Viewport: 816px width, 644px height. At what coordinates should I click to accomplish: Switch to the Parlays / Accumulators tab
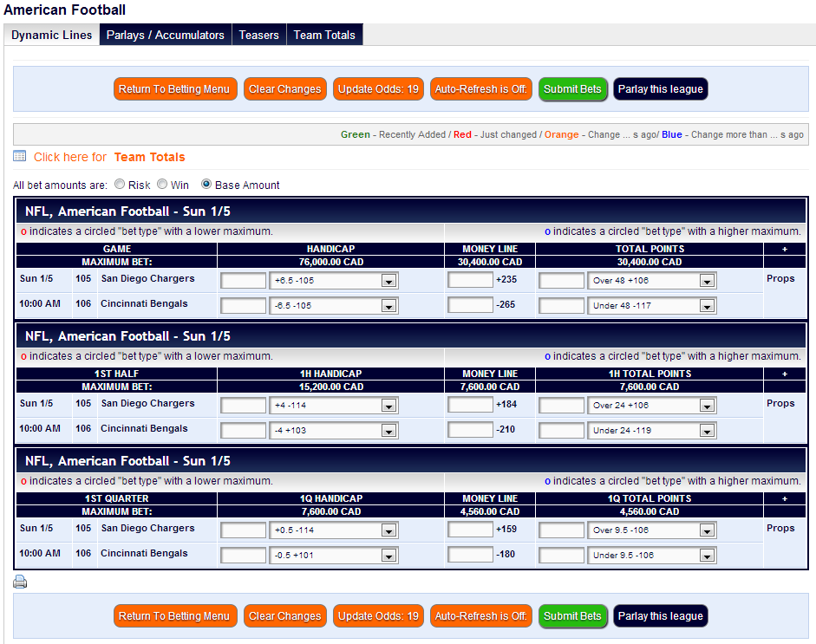coord(166,35)
